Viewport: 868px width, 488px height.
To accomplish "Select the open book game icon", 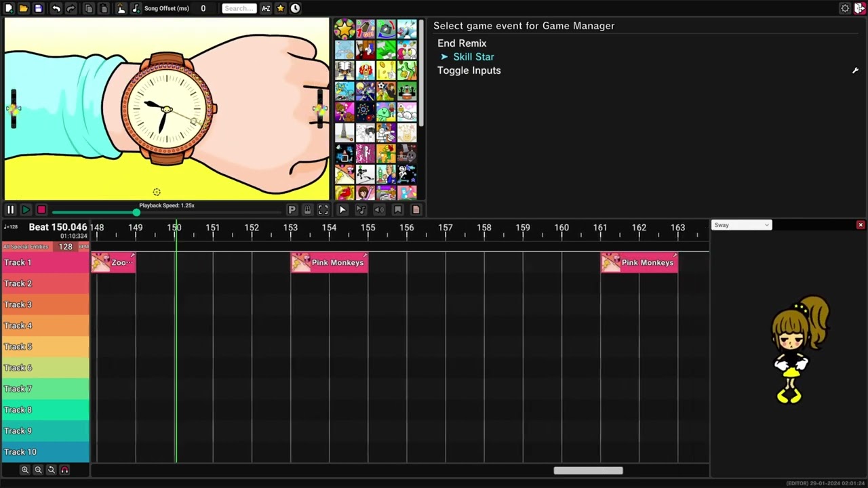I will pos(344,70).
